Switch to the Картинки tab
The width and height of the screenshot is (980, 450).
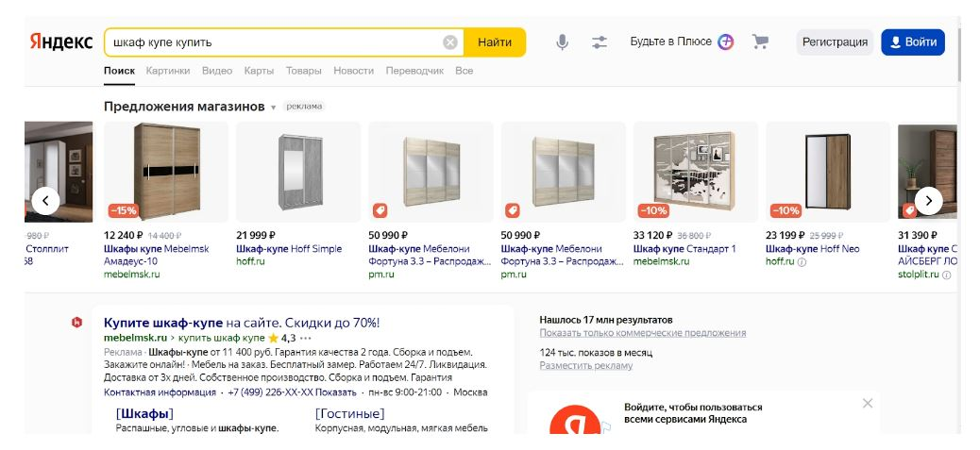pos(168,71)
